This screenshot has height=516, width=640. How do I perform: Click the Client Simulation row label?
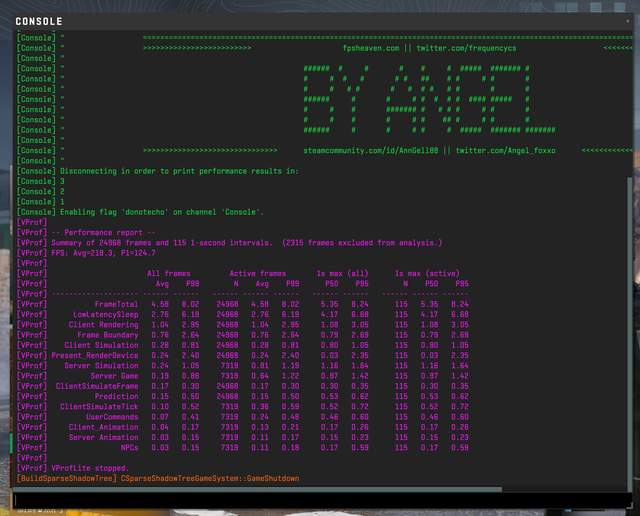101,345
